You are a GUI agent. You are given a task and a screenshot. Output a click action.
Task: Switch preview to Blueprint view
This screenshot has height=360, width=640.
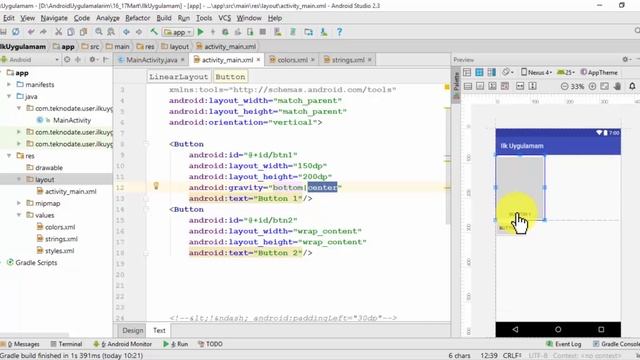[x=479, y=72]
